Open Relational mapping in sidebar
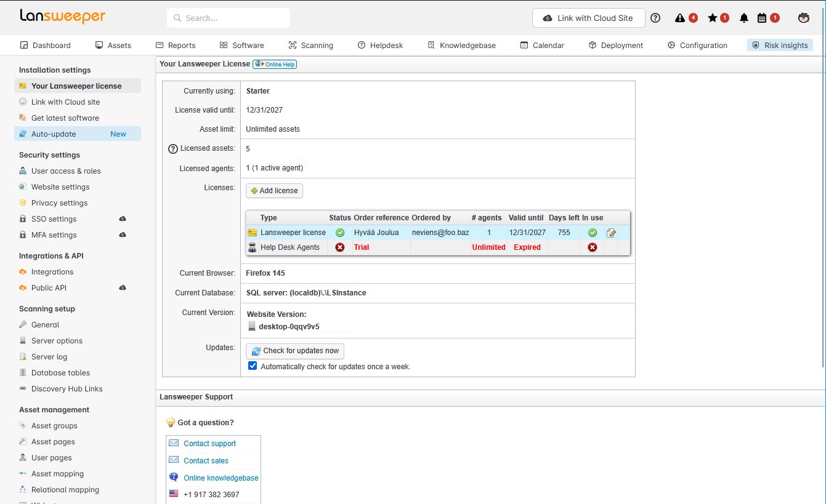This screenshot has height=504, width=826. pos(78,490)
